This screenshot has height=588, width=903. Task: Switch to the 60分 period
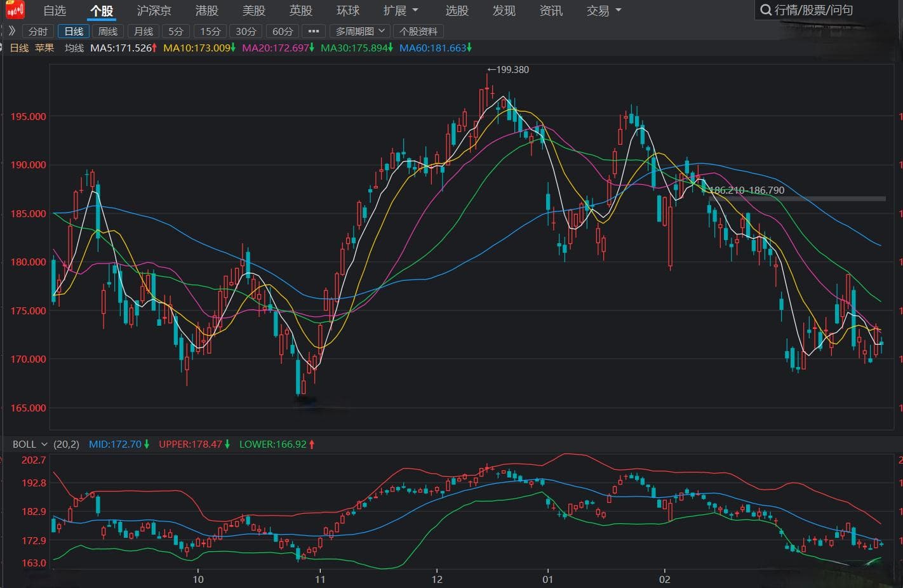283,31
